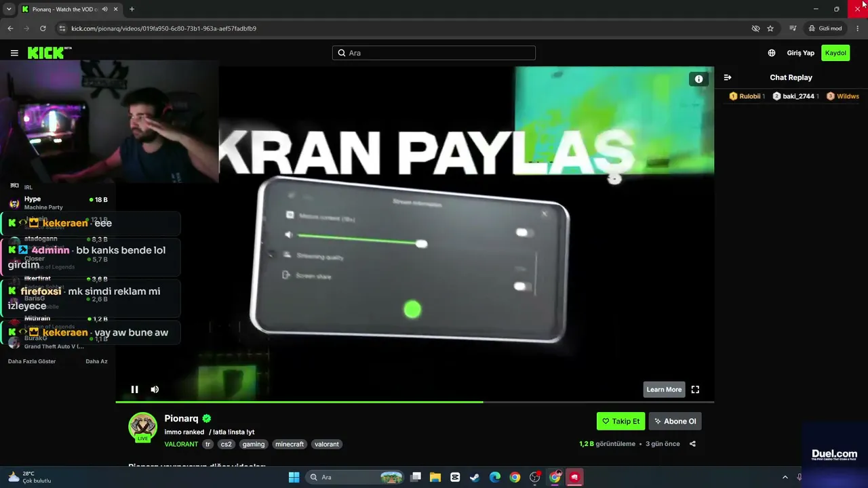Click the Learn More ad button
The height and width of the screenshot is (488, 868).
point(664,389)
